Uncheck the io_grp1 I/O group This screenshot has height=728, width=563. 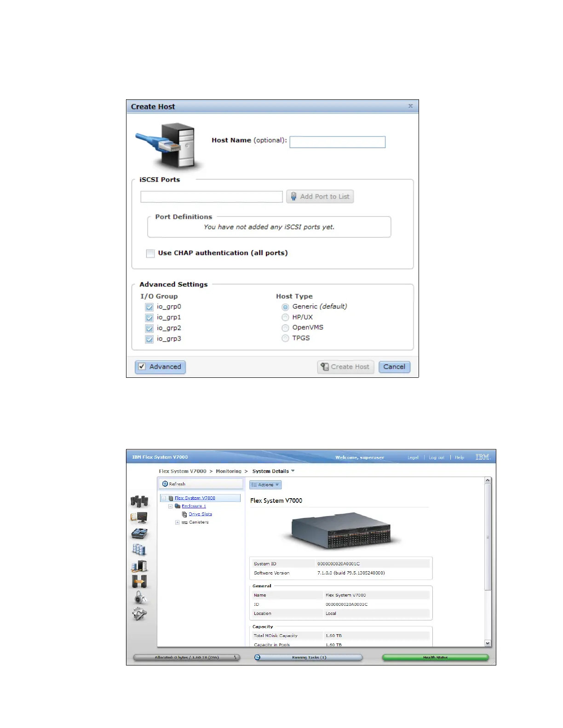(x=149, y=318)
